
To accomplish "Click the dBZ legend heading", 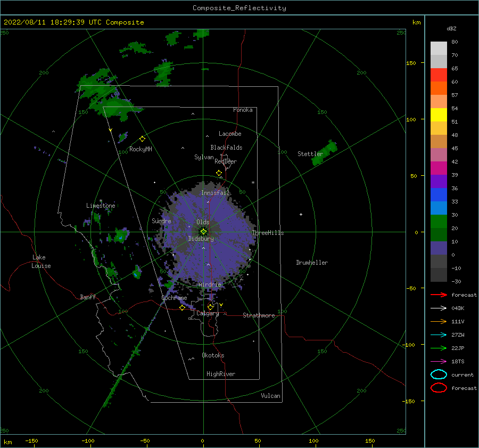I will tap(451, 29).
